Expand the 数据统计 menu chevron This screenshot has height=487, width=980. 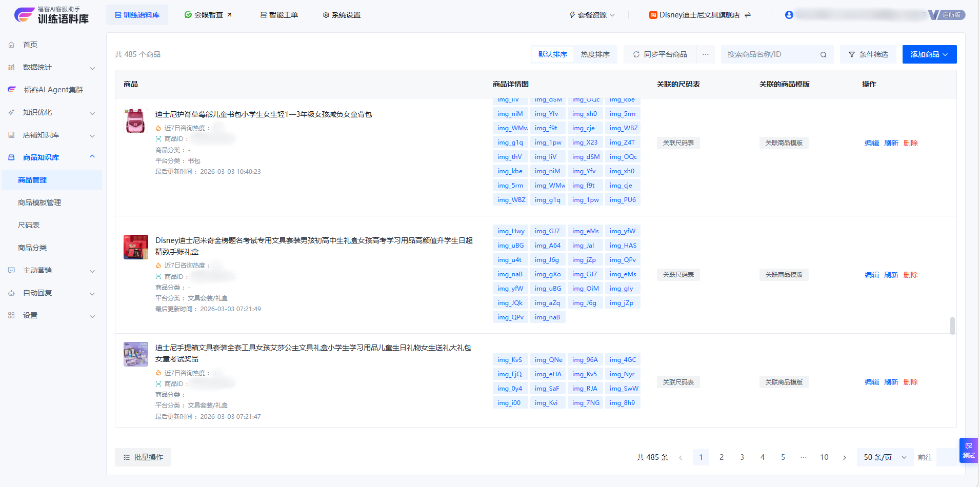pos(92,68)
